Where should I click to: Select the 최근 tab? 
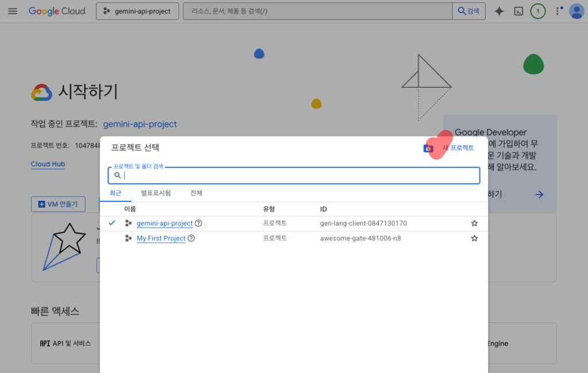[115, 193]
